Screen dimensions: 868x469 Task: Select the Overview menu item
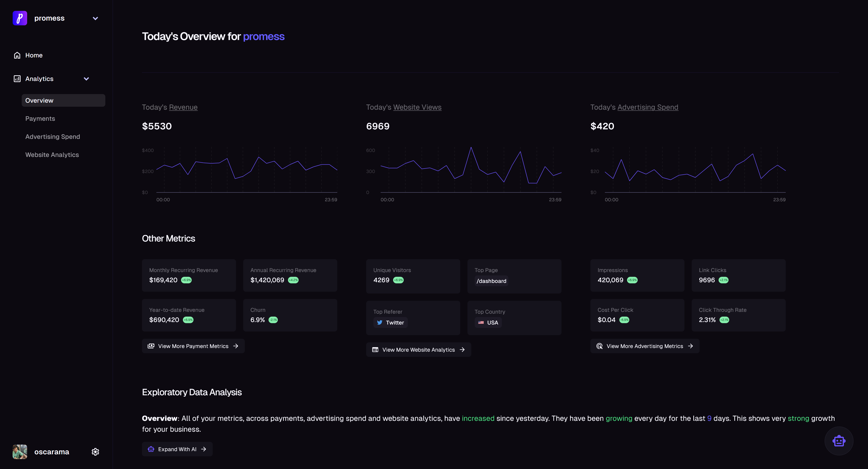tap(63, 100)
